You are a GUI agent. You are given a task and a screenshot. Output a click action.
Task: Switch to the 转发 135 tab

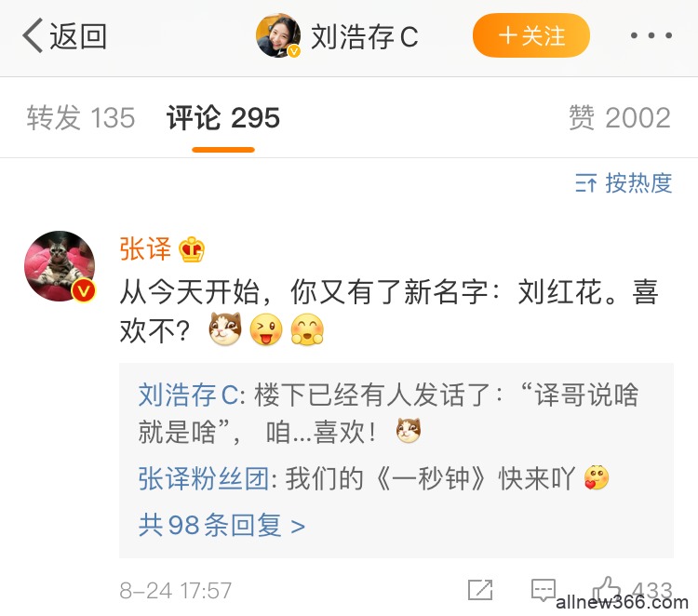point(81,118)
